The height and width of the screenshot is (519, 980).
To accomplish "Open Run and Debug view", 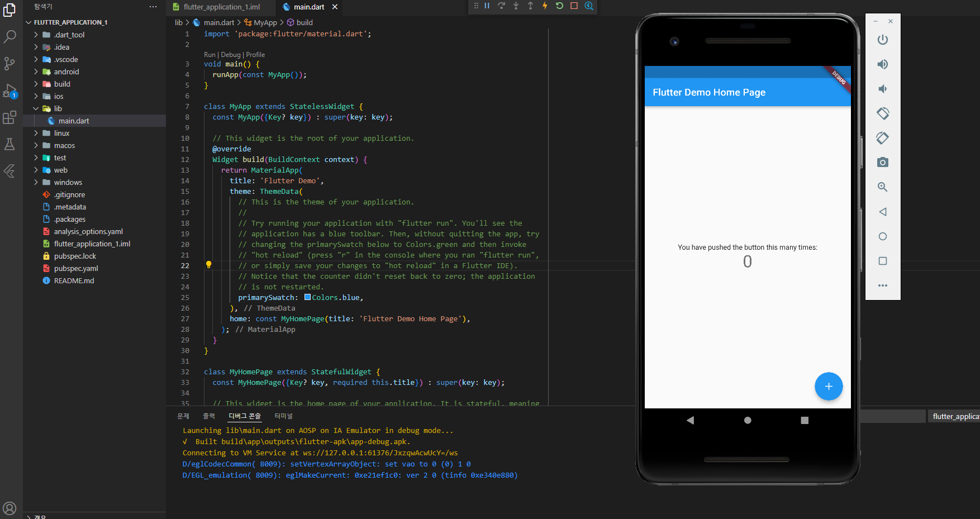I will [9, 91].
